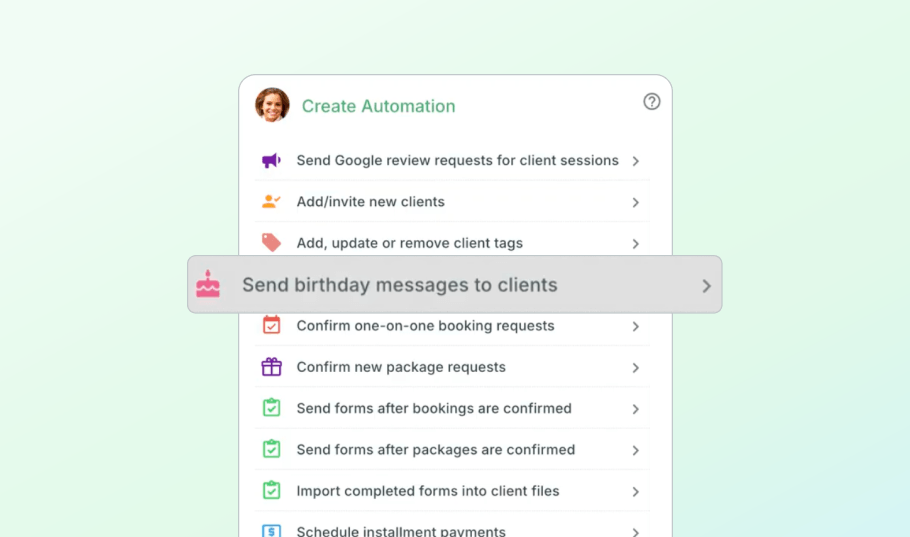Viewport: 910px width, 537px height.
Task: Click the calendar check icon for booking requests
Action: [x=271, y=325]
